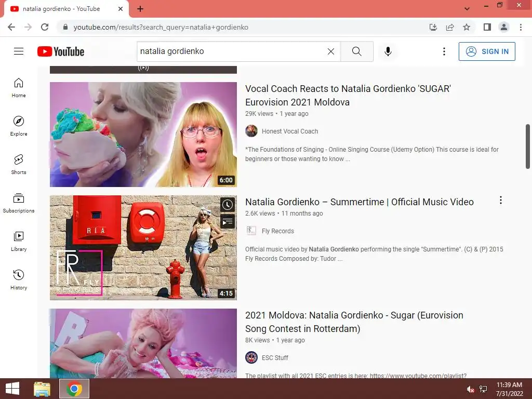Screen dimensions: 532x399
Task: Open the Vocal Coach Reacts video thumbnail
Action: [x=143, y=135]
